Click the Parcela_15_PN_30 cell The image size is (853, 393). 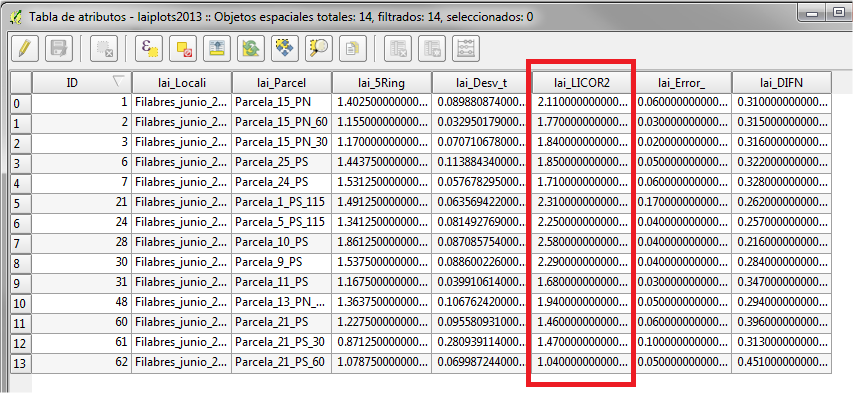point(282,142)
